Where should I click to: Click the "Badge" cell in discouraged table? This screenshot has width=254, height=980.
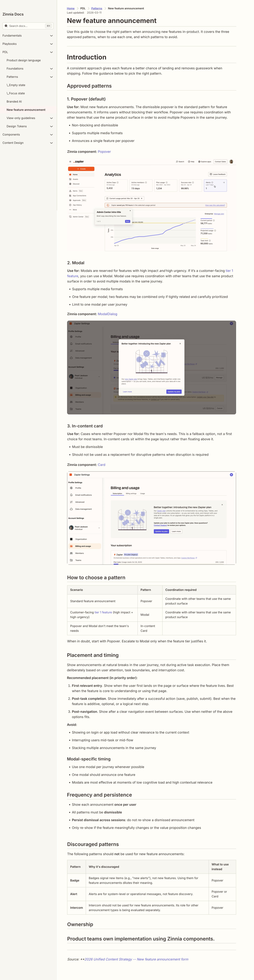[77, 880]
